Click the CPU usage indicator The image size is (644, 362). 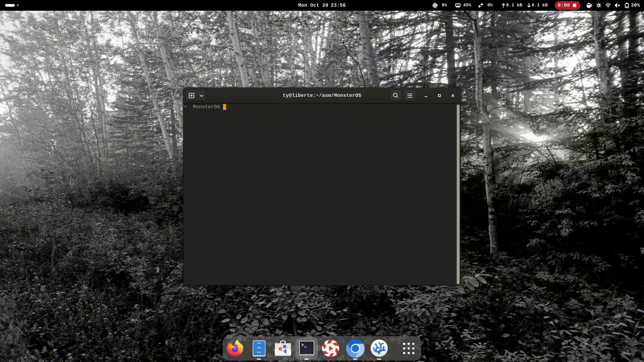[440, 5]
